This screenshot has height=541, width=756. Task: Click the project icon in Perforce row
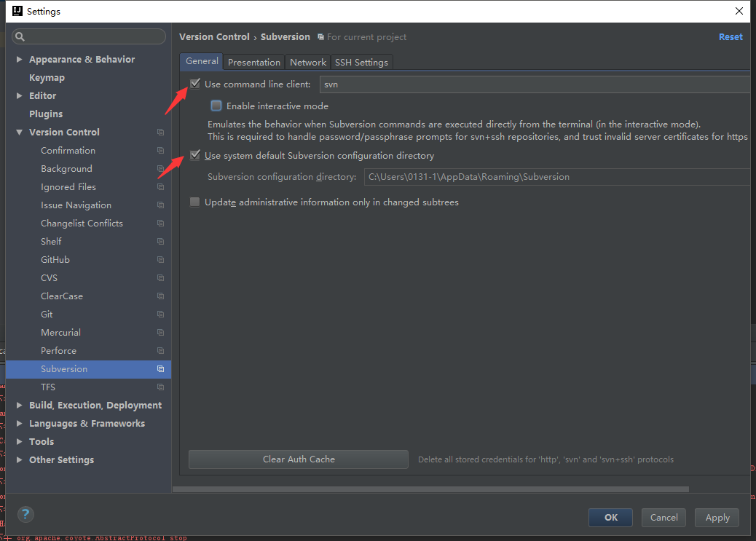[160, 350]
